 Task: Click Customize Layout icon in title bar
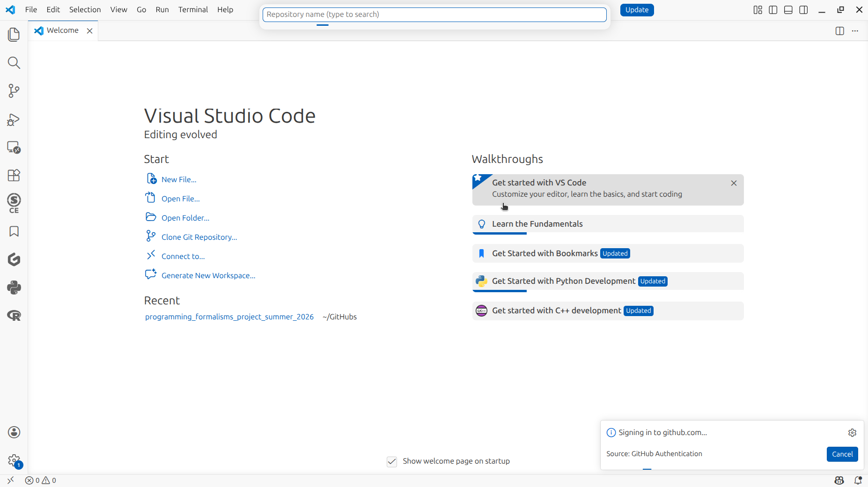[x=758, y=10]
